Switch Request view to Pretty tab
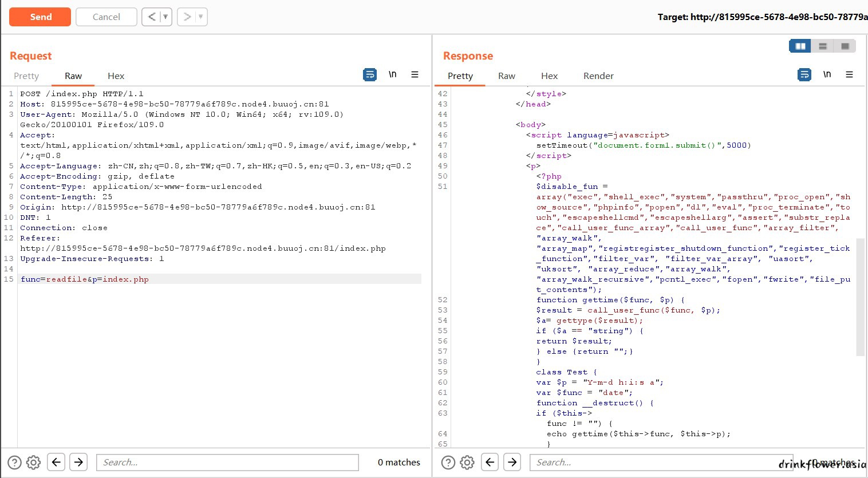 (x=26, y=76)
